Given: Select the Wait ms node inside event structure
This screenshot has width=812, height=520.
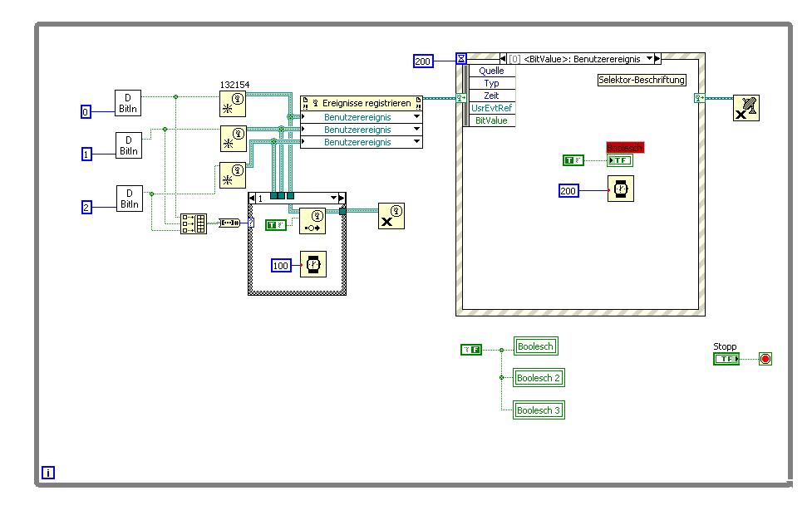Looking at the screenshot, I should pos(621,189).
